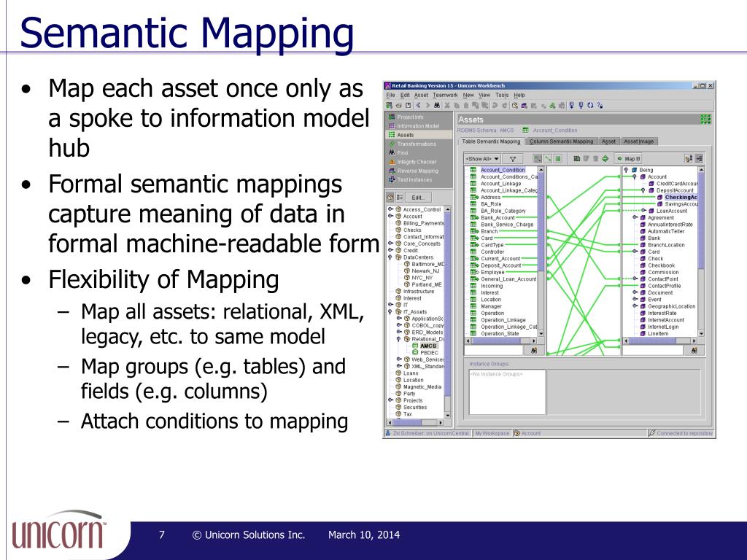Click the AMCS database icon in the tree
Image resolution: width=747 pixels, height=560 pixels.
415,346
